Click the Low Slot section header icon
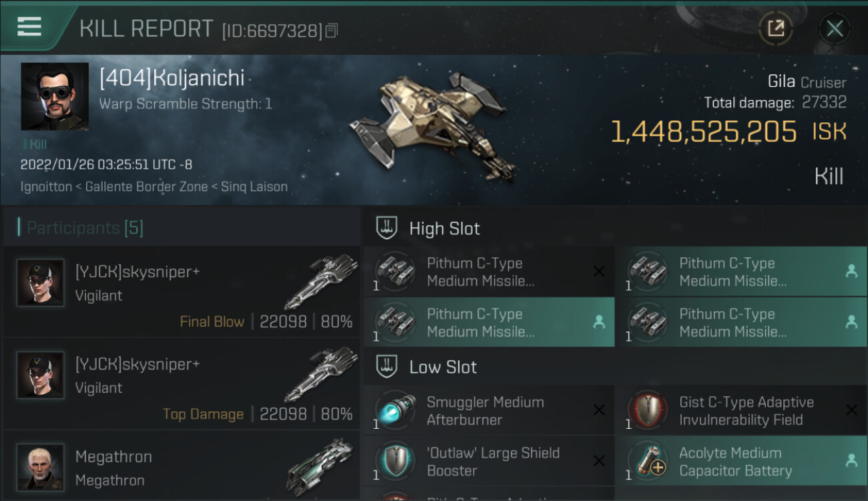This screenshot has width=868, height=501. pos(387,367)
